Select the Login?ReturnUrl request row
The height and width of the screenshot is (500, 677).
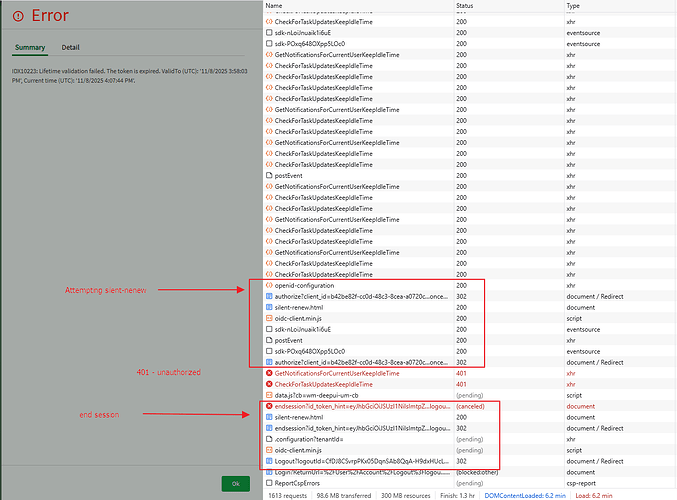[x=470, y=472]
